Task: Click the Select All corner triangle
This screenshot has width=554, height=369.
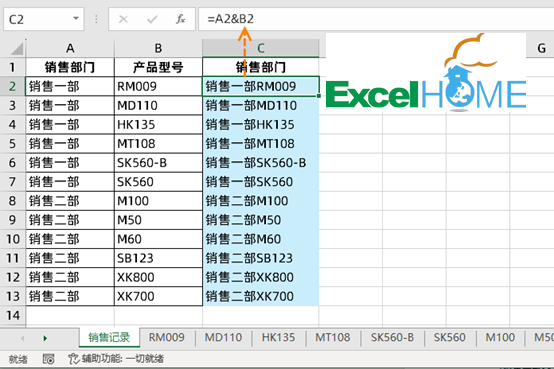Action: 17,48
